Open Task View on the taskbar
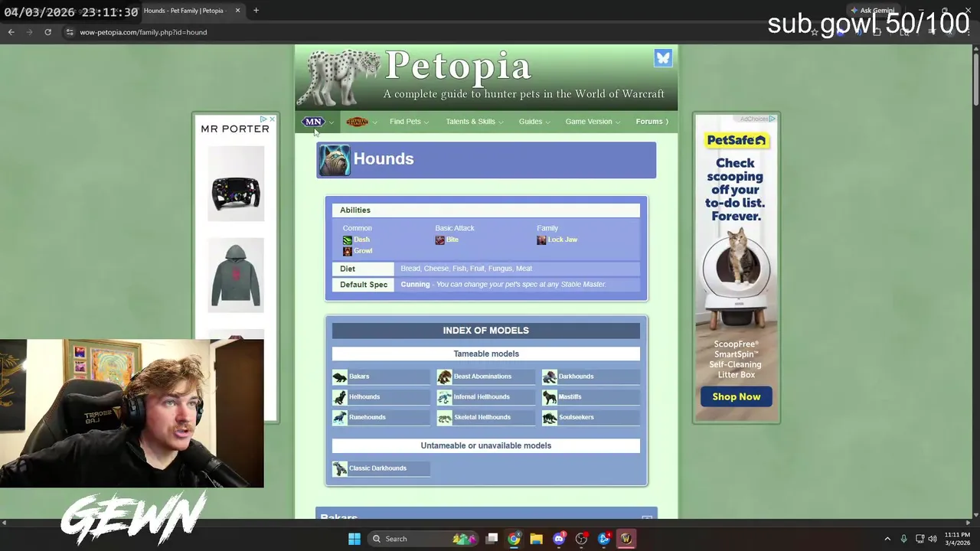The height and width of the screenshot is (551, 980). click(x=492, y=539)
